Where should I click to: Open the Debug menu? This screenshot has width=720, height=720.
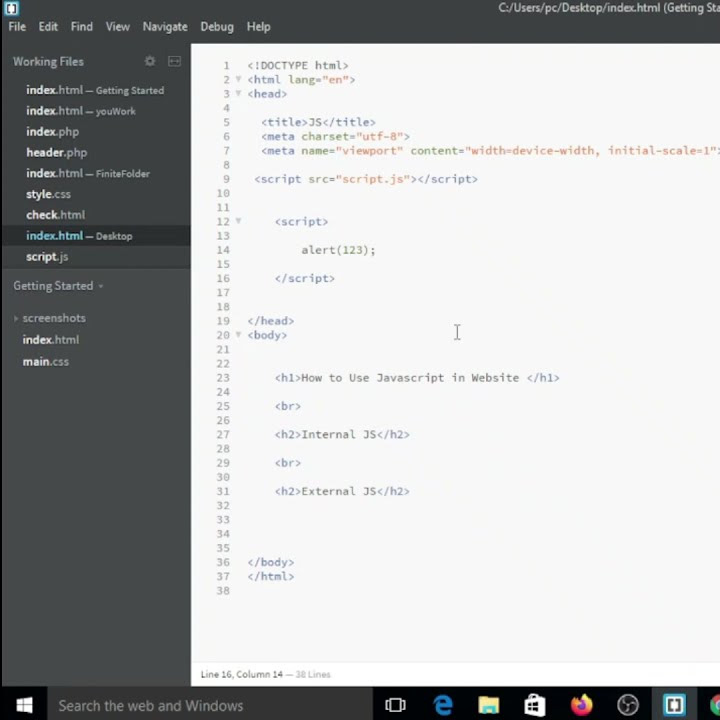point(217,27)
